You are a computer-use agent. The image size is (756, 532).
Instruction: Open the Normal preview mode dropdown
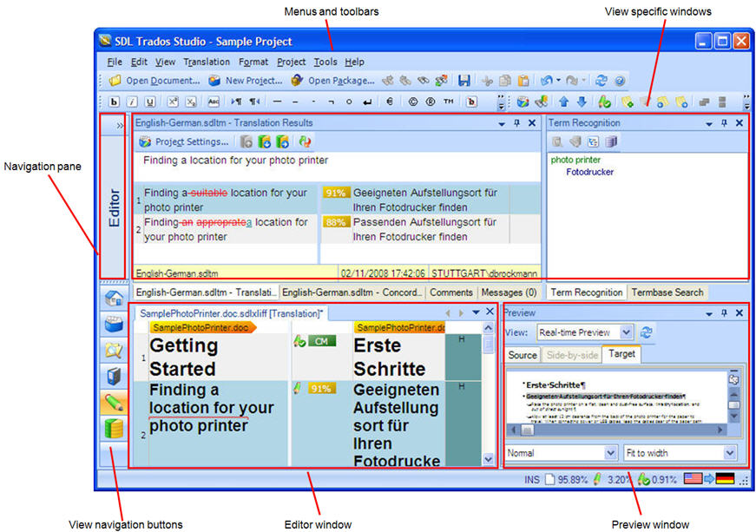610,453
